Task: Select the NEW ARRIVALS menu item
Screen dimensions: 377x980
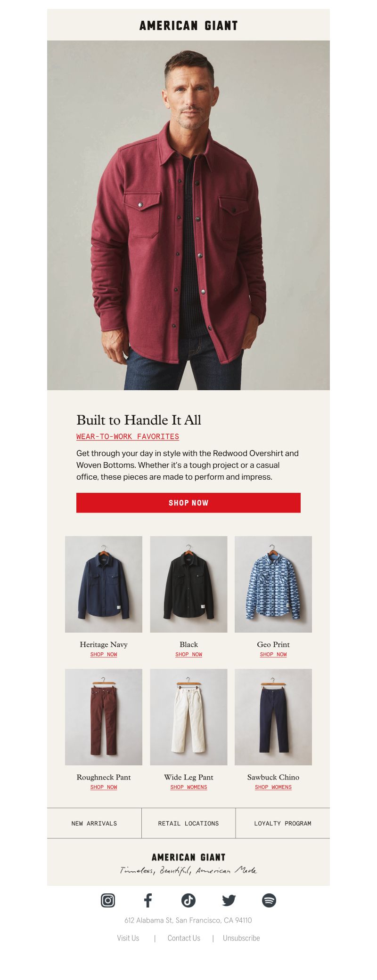Action: pyautogui.click(x=94, y=823)
